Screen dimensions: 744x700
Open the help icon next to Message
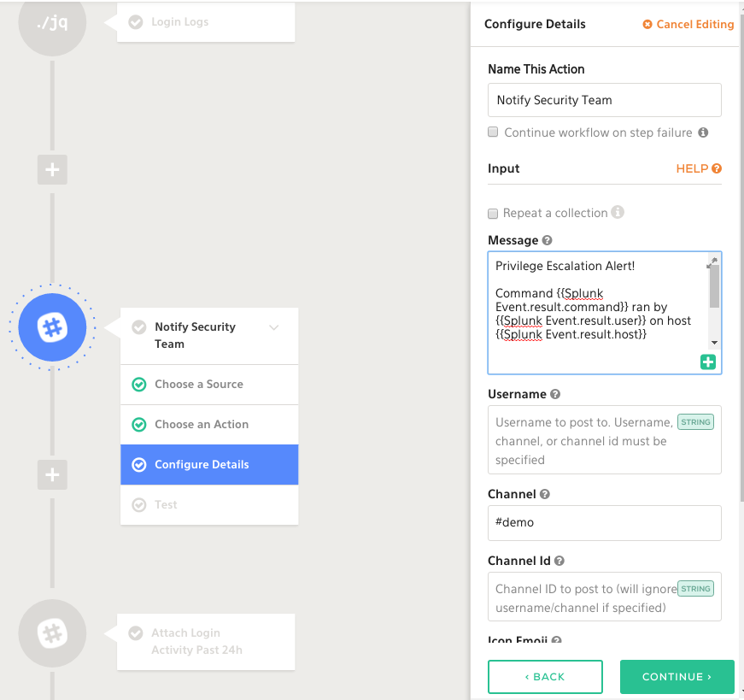pos(547,241)
